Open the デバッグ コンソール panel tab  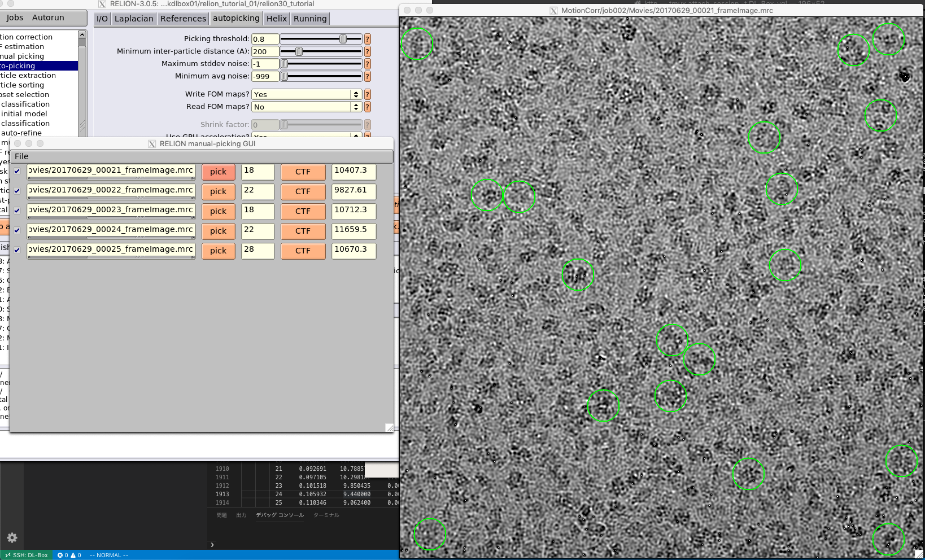coord(280,515)
